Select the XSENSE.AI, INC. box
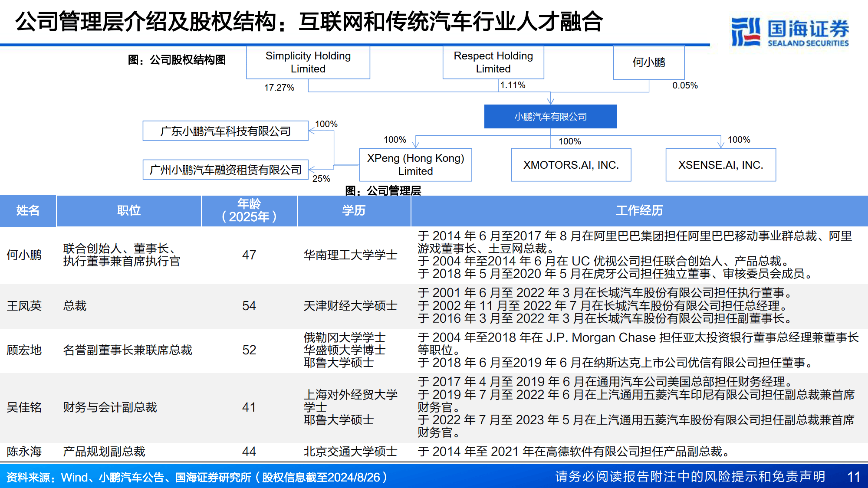 tap(720, 165)
